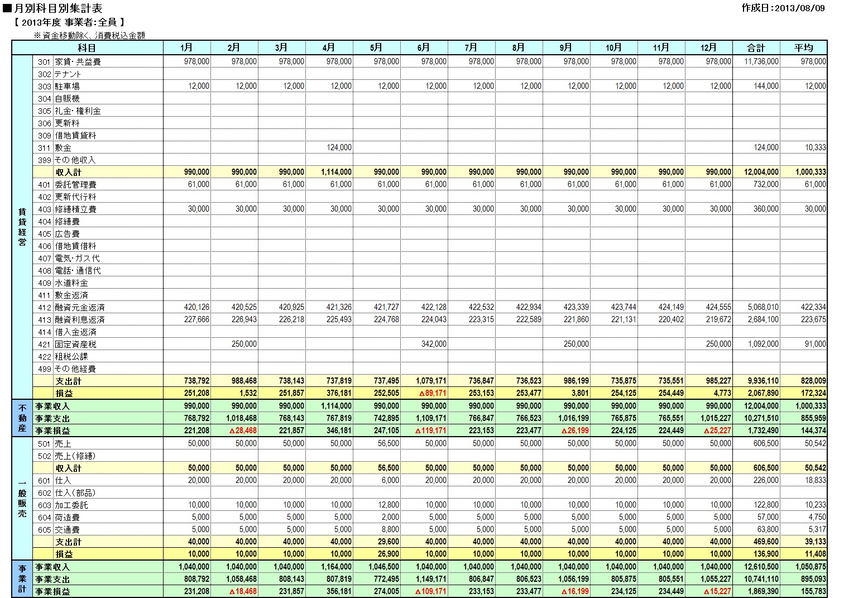Viewport: 868px width, 598px height.
Task: Click the 月別科目別集計表 title
Action: coord(57,8)
